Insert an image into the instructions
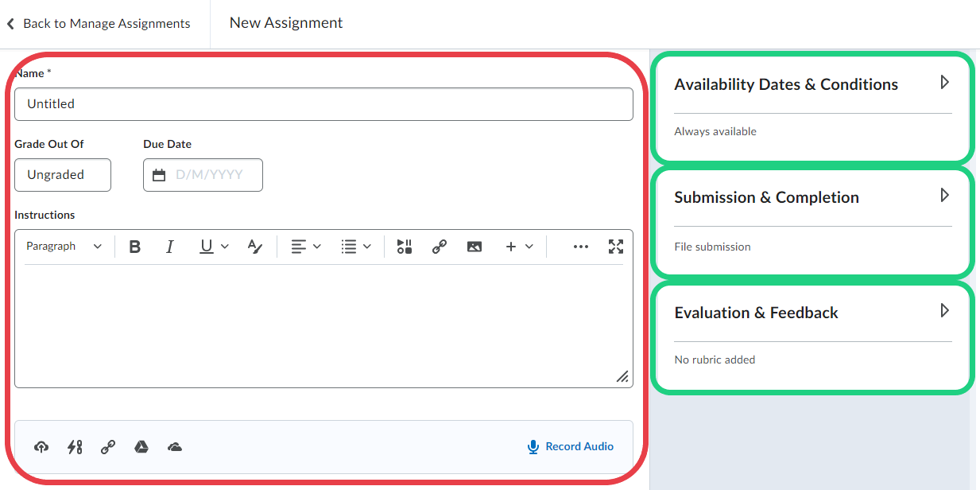 point(475,247)
